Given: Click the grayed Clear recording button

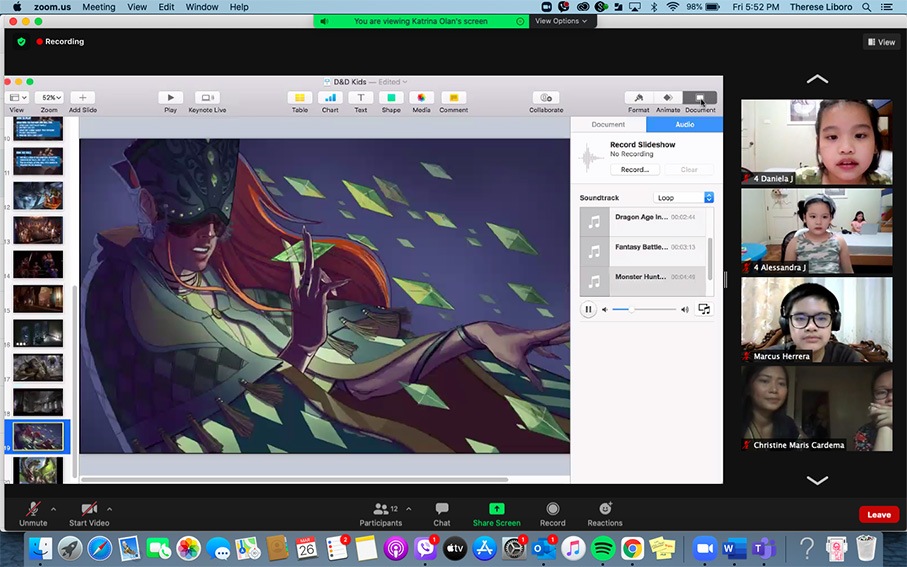Looking at the screenshot, I should [689, 170].
